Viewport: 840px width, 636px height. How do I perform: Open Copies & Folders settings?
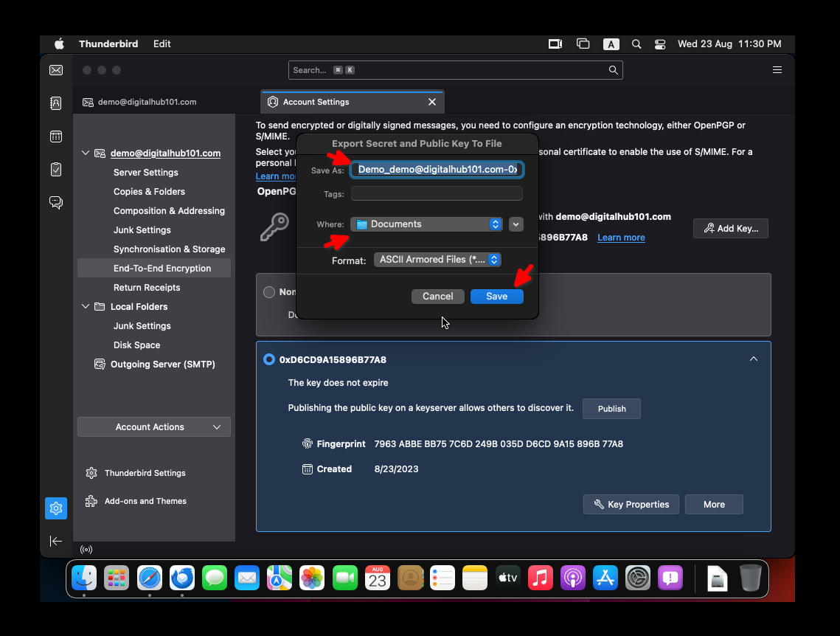(149, 192)
